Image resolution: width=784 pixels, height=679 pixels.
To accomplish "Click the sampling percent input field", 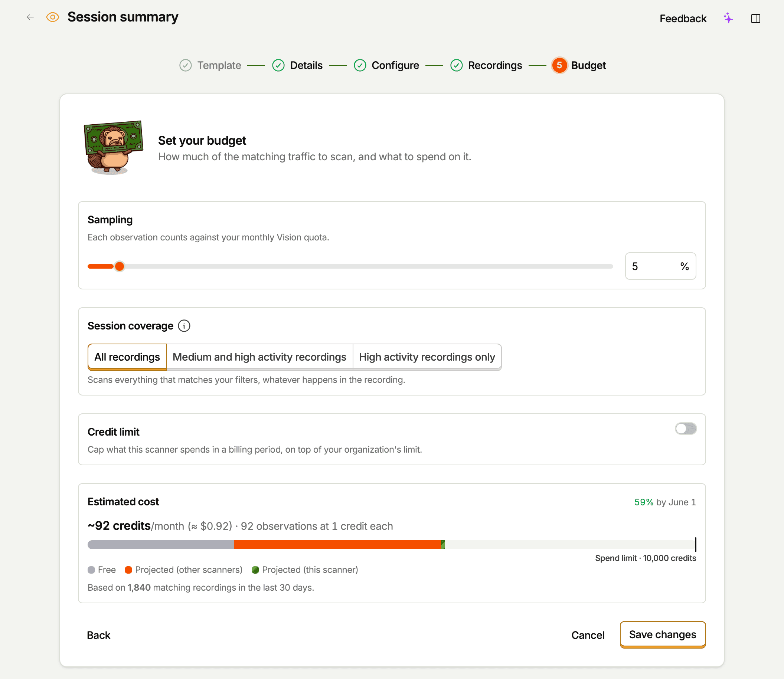I will point(660,266).
